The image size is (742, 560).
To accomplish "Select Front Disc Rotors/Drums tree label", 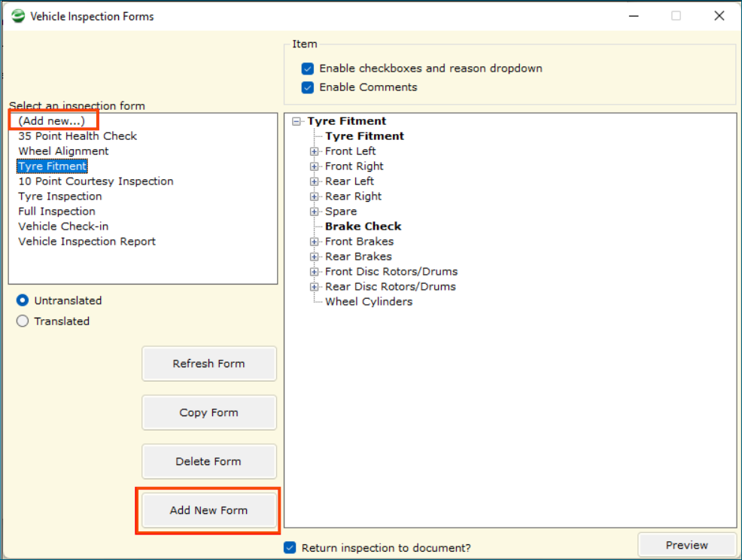I will tap(391, 272).
